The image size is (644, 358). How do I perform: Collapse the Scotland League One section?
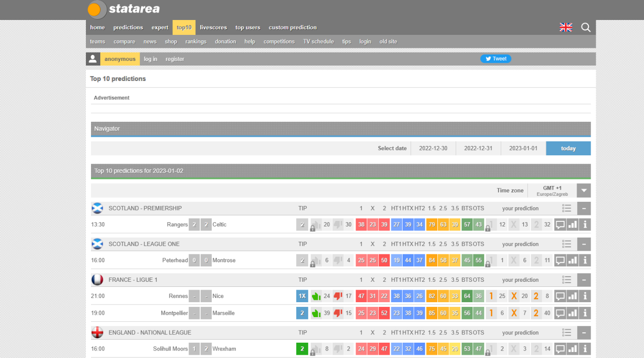(x=584, y=244)
